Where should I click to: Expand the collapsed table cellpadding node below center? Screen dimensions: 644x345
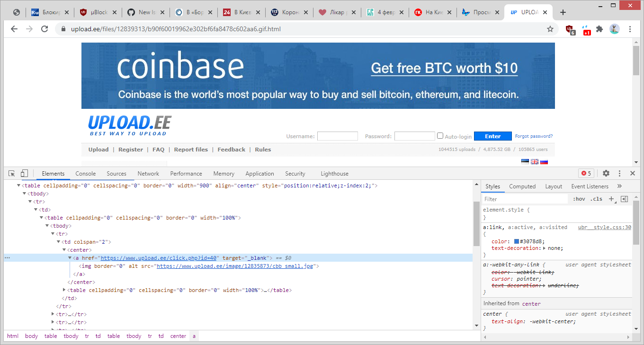tap(64, 290)
